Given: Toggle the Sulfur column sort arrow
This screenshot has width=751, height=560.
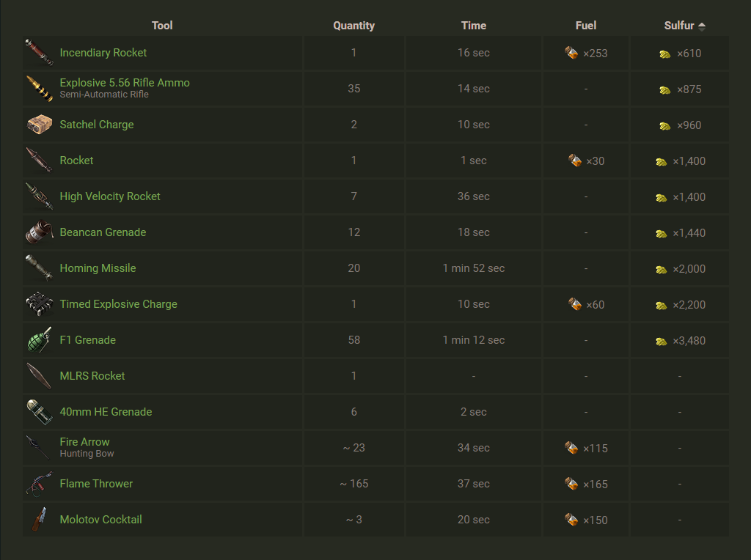Looking at the screenshot, I should tap(702, 26).
